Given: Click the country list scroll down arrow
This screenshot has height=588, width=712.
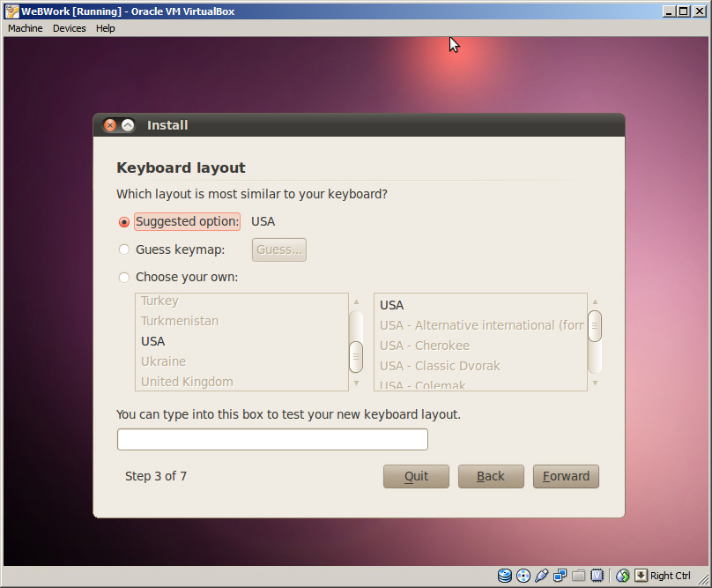Looking at the screenshot, I should tap(357, 383).
